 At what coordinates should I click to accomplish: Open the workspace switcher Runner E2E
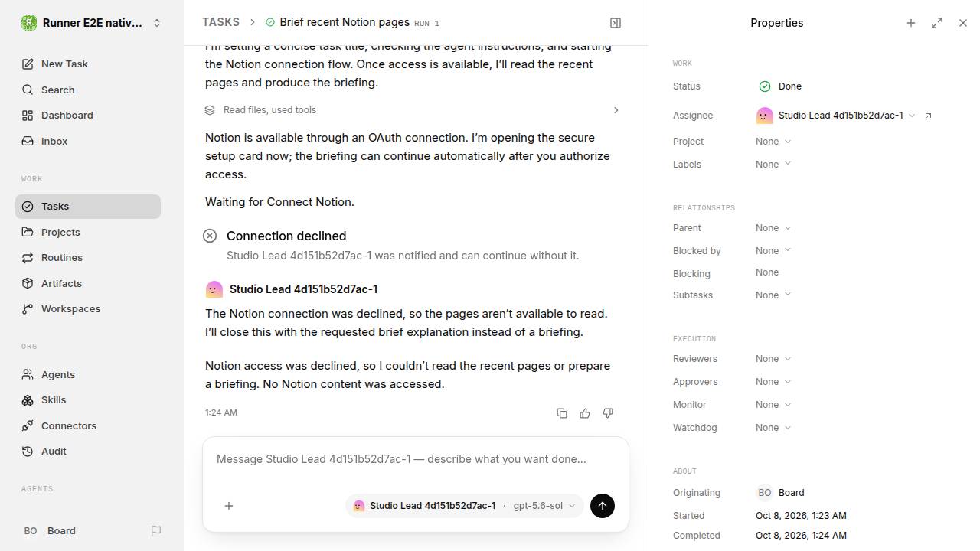[x=92, y=23]
